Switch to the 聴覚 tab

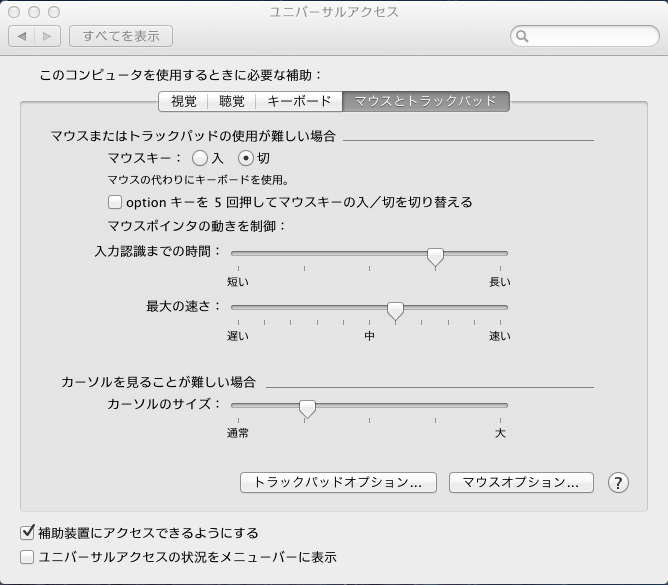[x=231, y=101]
